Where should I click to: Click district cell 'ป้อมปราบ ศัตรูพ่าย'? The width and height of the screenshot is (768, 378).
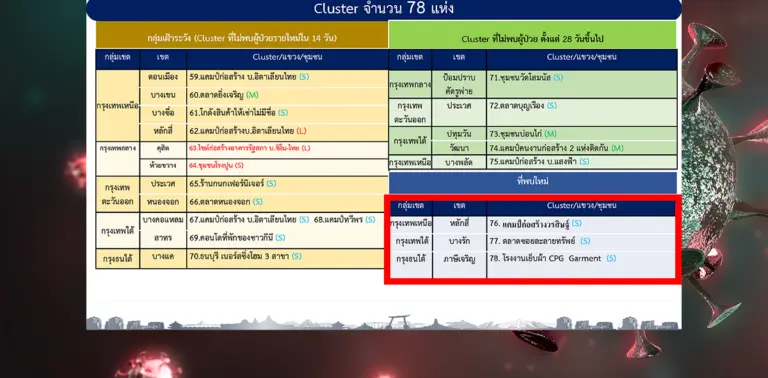tap(459, 84)
